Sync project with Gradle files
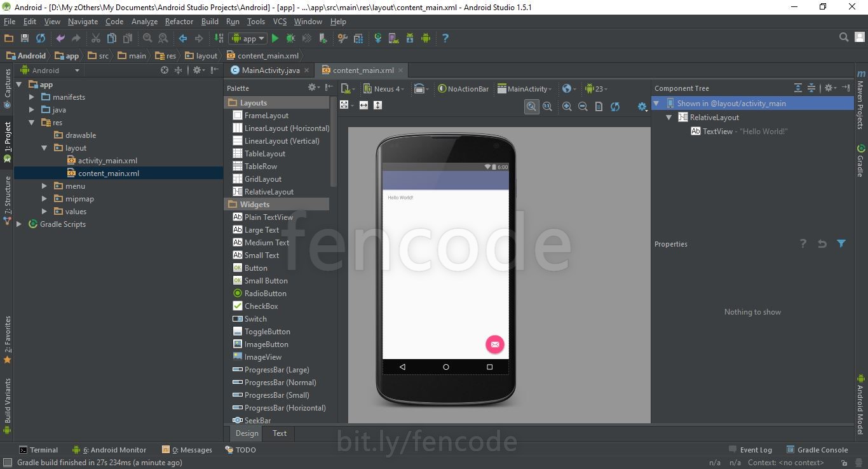Screen dimensions: 868x469 point(378,38)
